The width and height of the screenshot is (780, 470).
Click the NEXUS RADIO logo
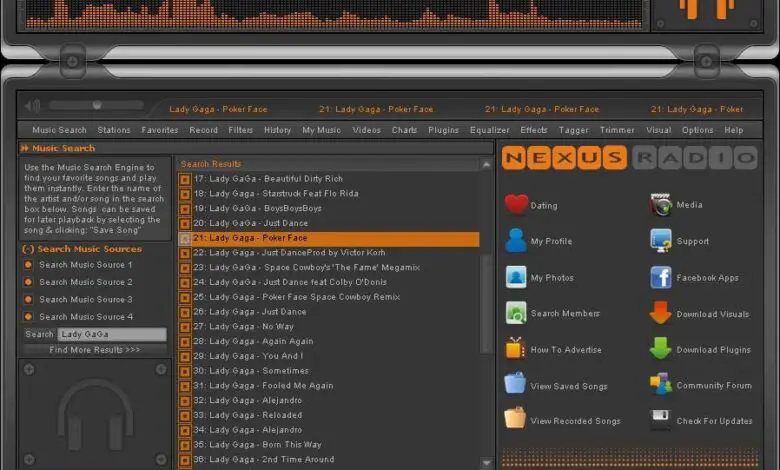click(629, 158)
